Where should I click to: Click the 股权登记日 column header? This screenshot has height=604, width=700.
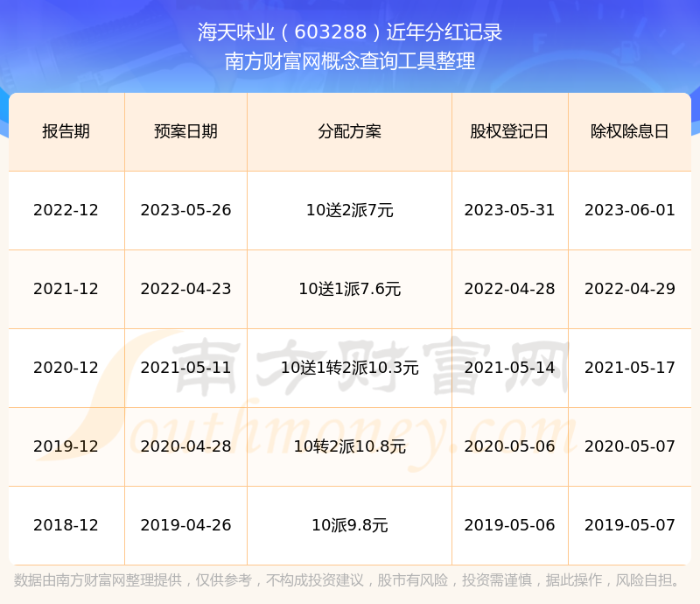coord(509,131)
